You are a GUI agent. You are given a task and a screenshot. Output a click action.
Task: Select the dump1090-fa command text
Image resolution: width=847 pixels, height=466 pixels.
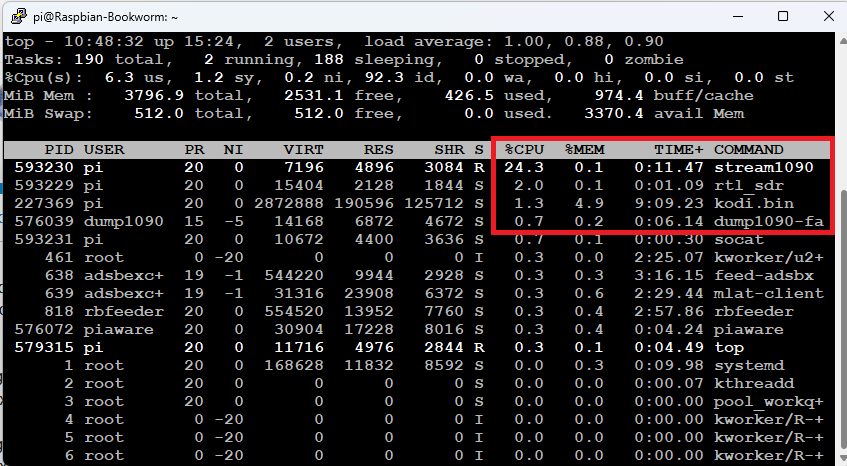(769, 221)
